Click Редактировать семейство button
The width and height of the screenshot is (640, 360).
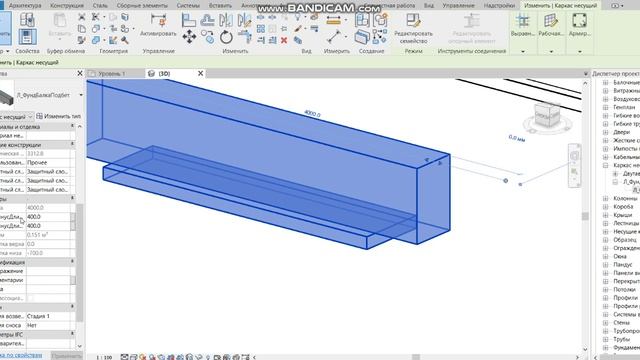413,28
